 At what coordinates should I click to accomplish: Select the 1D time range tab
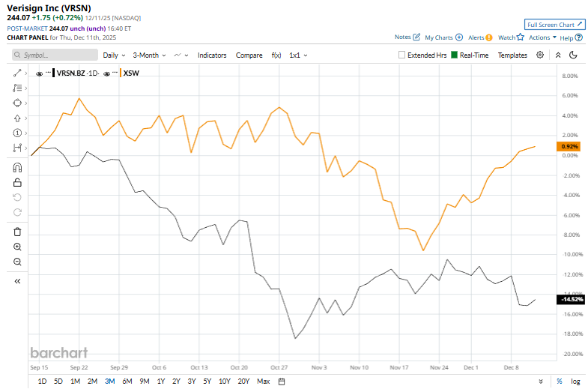(x=42, y=382)
